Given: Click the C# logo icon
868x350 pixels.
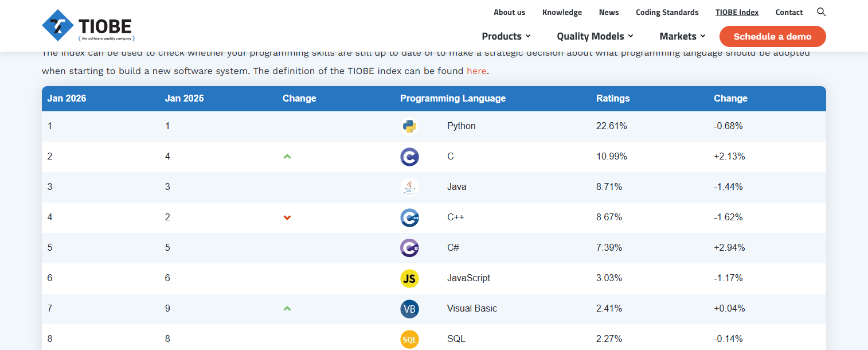Looking at the screenshot, I should coord(409,248).
